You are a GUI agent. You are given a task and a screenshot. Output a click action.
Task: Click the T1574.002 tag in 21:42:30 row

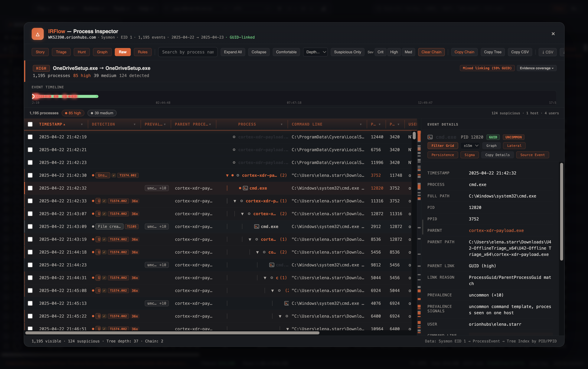[128, 175]
